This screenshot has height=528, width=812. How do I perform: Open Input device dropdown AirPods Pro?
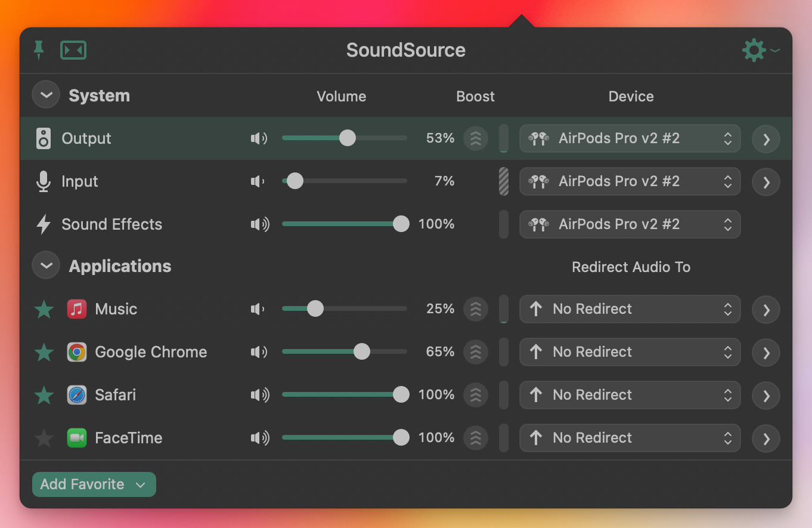tap(630, 181)
